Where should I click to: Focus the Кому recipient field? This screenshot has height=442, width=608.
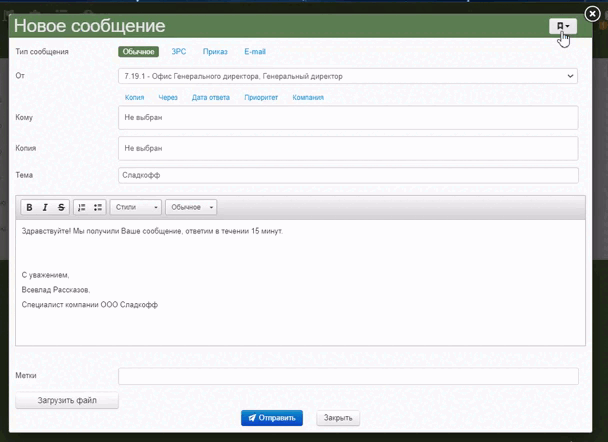(x=348, y=117)
